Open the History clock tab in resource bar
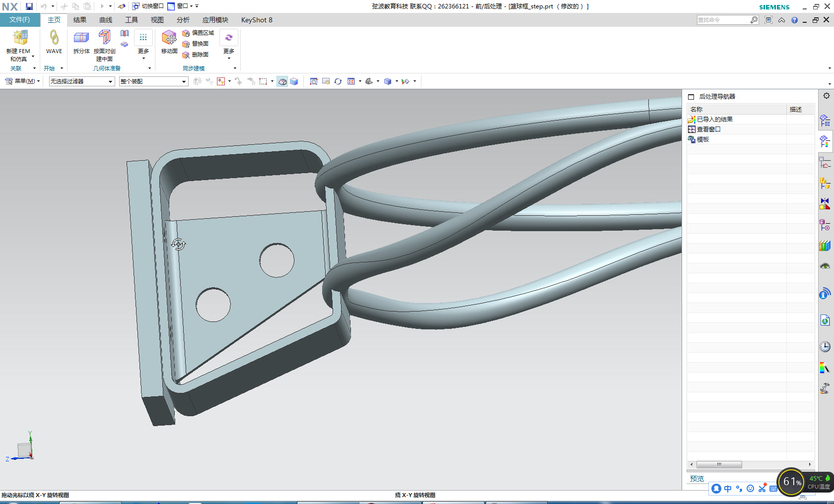The image size is (834, 504). pos(825,347)
